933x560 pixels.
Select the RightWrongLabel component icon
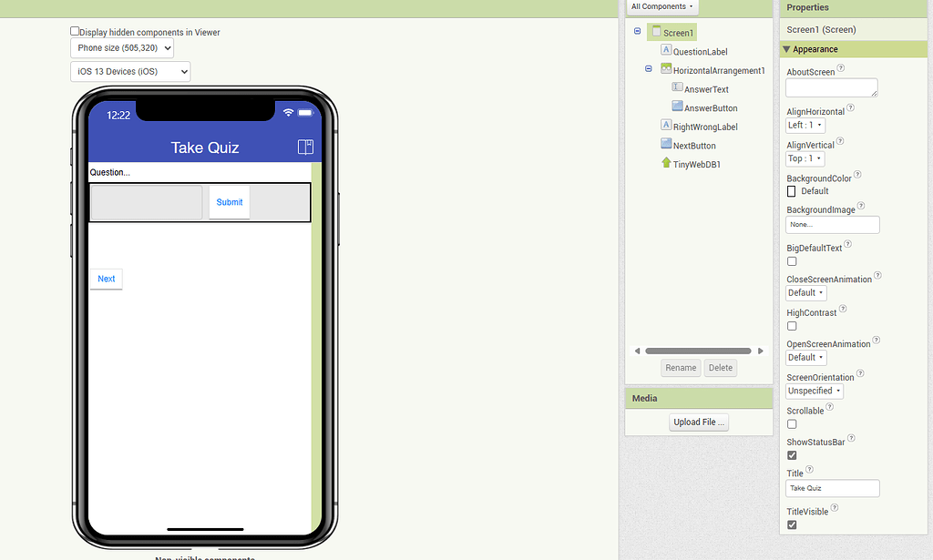666,126
